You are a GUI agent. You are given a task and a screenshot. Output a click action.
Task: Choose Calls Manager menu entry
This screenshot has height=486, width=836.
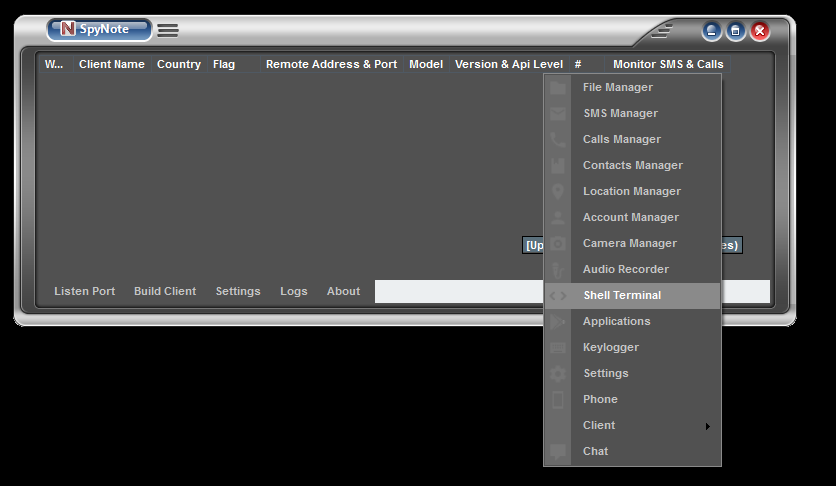coord(632,140)
